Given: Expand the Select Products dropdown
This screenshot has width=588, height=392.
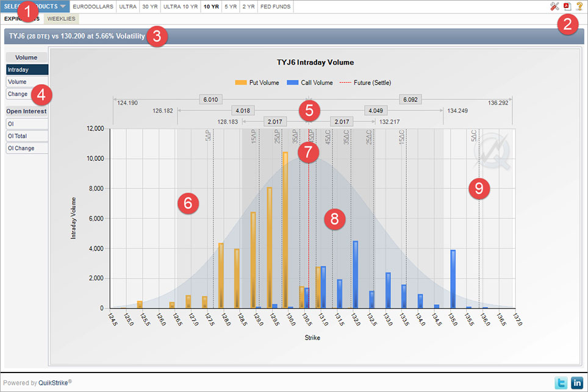Looking at the screenshot, I should click(x=35, y=7).
